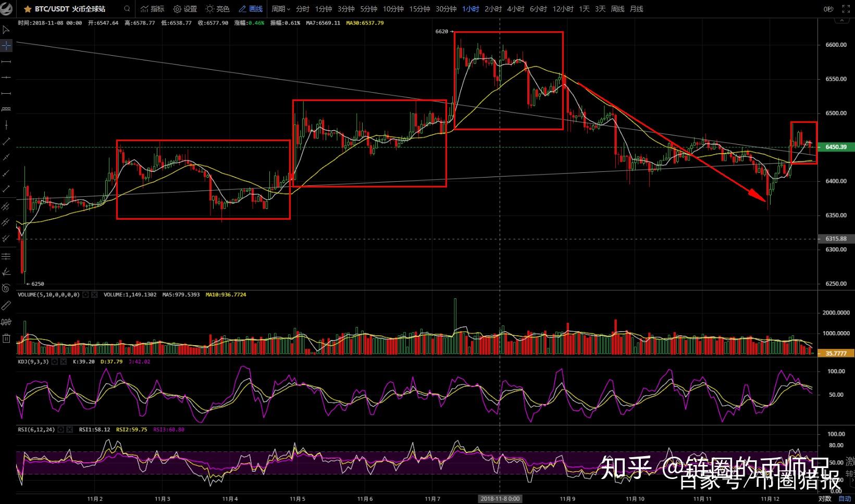Open the 指标 indicators panel
Viewport: 855px width, 504px height.
(x=152, y=8)
